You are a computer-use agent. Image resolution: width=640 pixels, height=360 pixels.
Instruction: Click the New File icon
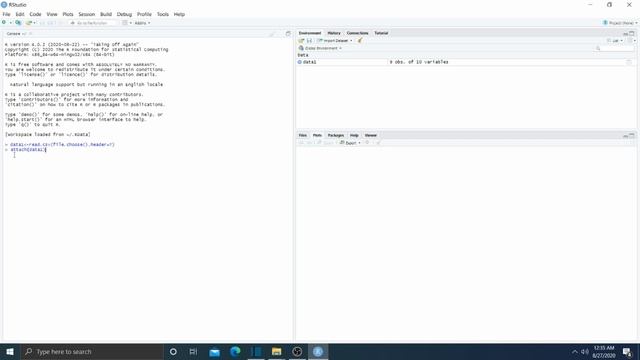click(4, 23)
